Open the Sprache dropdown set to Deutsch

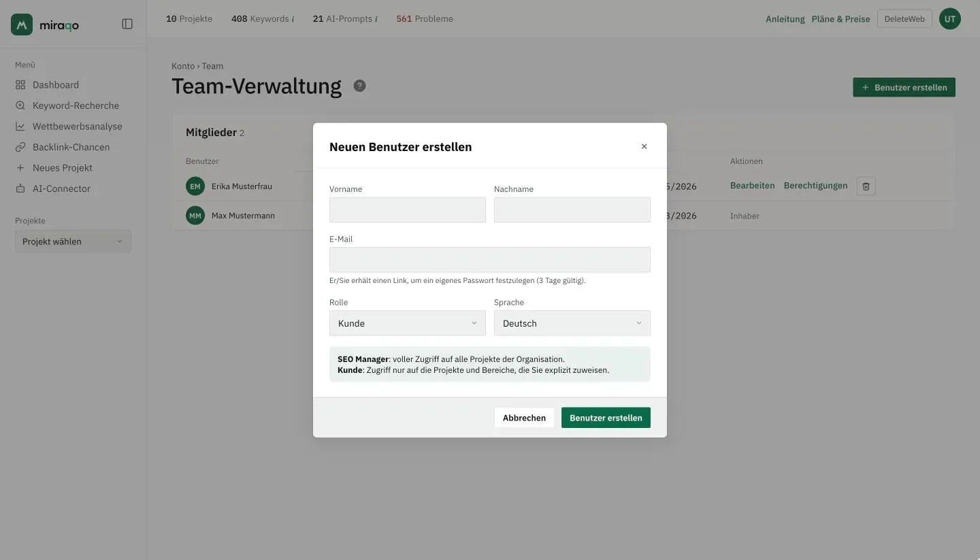coord(572,323)
